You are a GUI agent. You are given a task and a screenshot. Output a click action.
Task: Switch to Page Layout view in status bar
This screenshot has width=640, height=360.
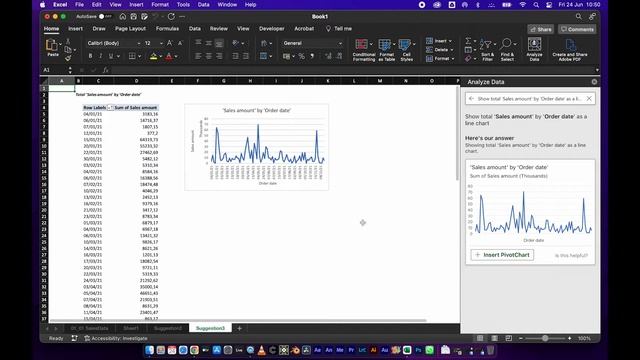[x=494, y=338]
